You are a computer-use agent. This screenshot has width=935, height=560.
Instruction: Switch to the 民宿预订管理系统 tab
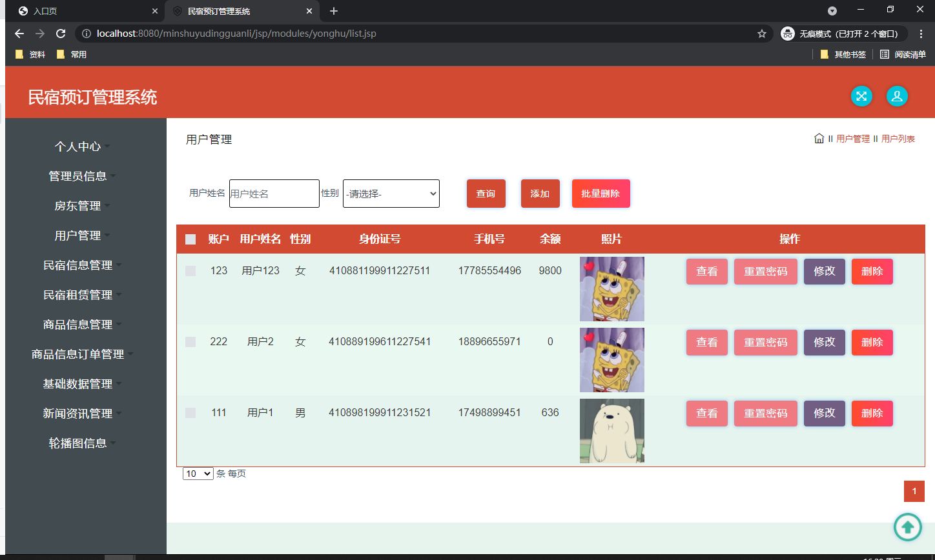[242, 11]
